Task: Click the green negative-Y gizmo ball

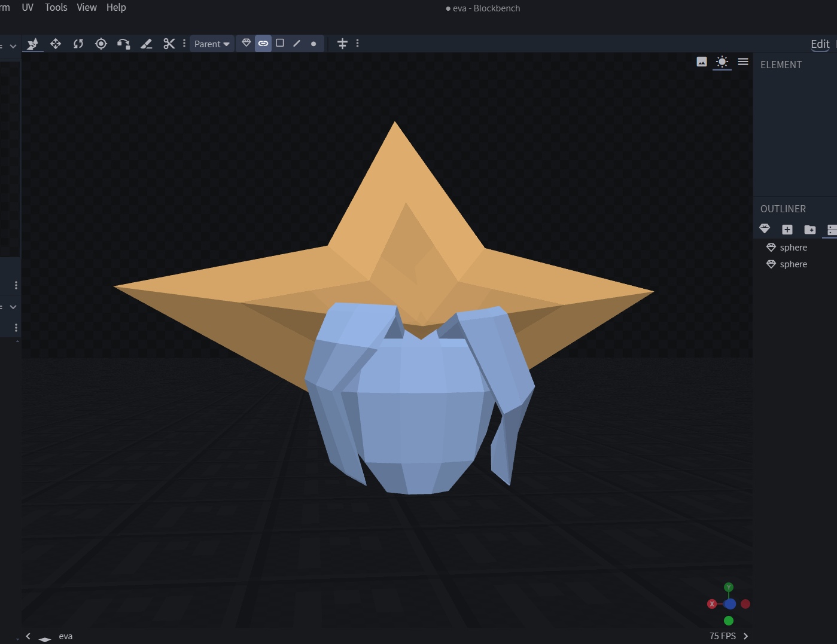Action: (x=729, y=621)
